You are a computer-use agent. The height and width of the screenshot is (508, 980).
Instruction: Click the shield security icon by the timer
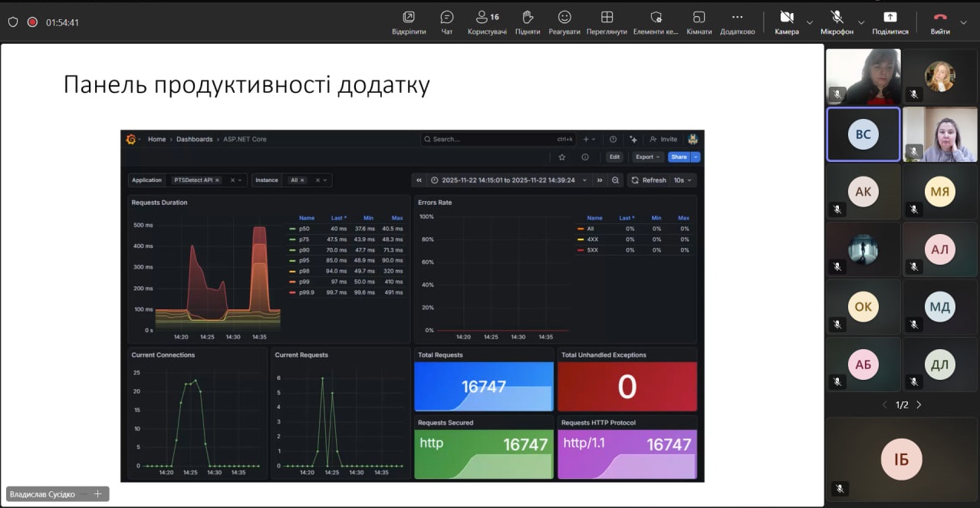point(12,22)
